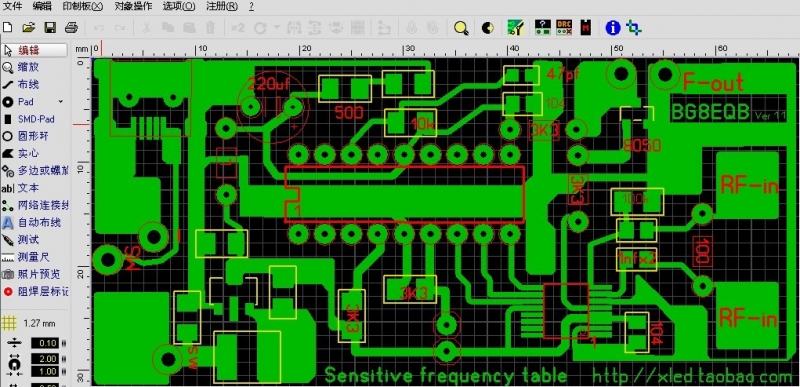Open the 文件 menu
This screenshot has height=387, width=800.
point(12,6)
